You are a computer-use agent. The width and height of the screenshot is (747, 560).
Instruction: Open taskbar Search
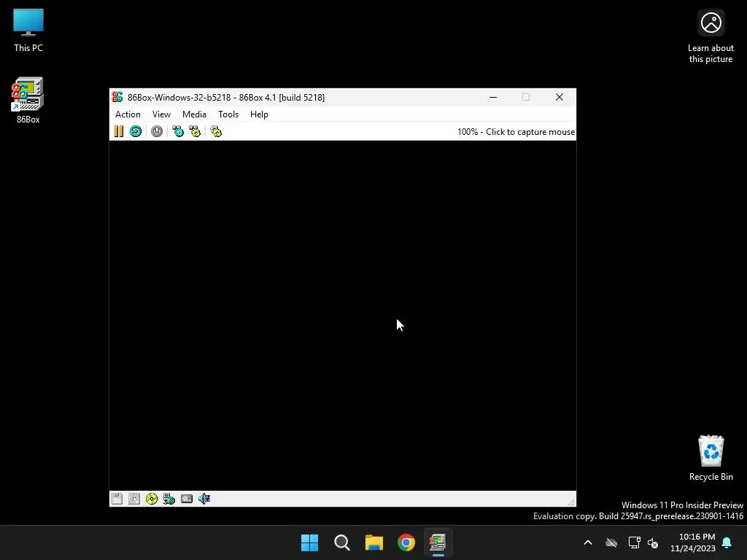pyautogui.click(x=342, y=542)
